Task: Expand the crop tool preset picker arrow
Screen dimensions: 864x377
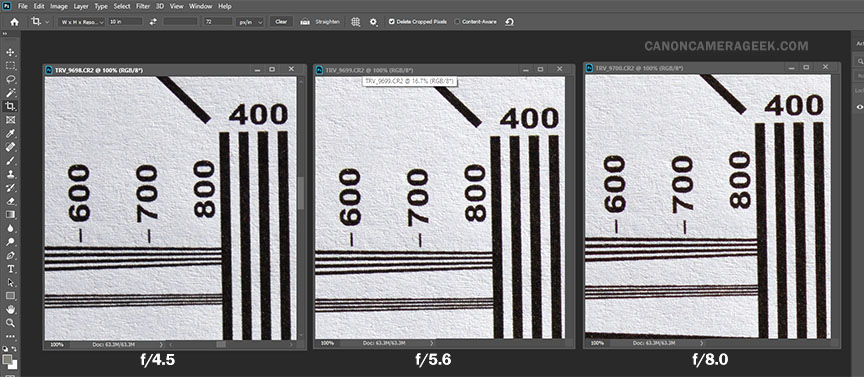Action: pos(48,21)
